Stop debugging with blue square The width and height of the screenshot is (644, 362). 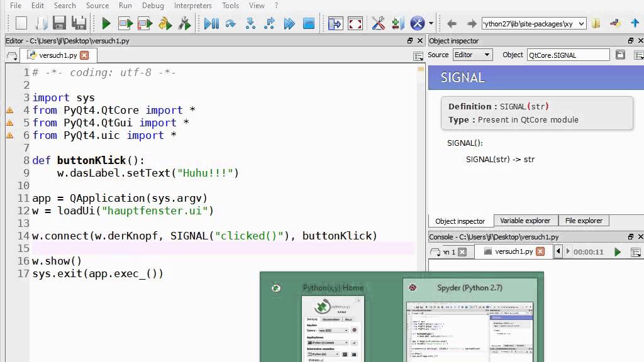308,23
